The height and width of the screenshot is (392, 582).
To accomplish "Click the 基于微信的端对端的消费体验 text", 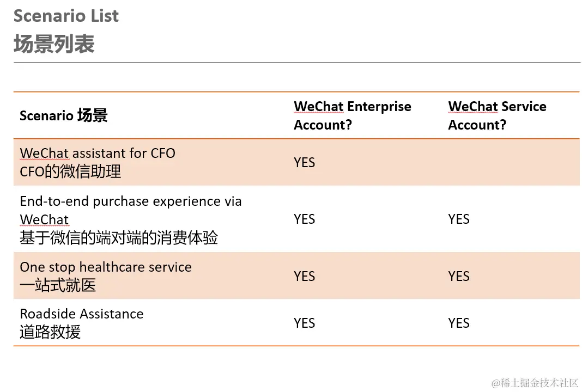I will 119,238.
